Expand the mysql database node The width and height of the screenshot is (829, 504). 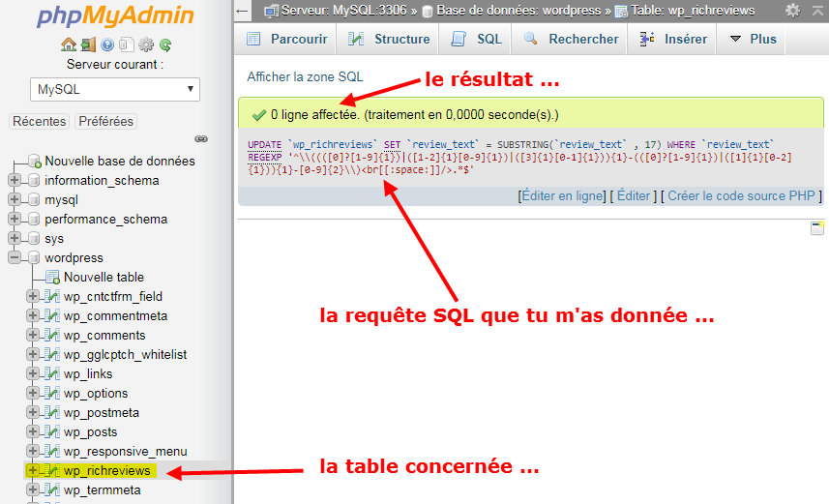[15, 199]
